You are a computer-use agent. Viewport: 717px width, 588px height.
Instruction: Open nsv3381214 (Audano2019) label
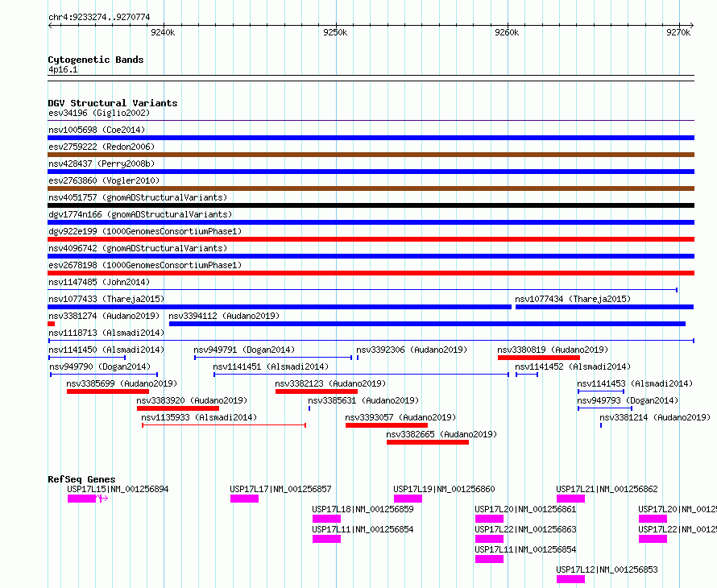pos(655,417)
